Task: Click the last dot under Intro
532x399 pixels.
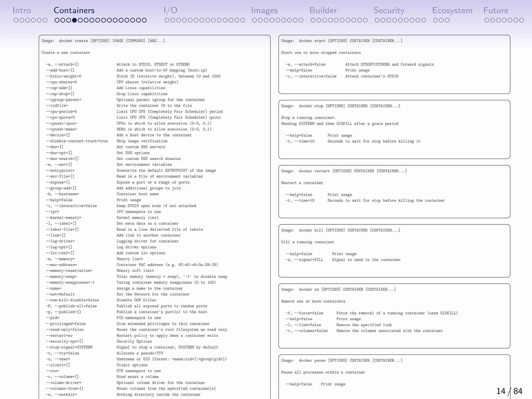Action: [45, 20]
